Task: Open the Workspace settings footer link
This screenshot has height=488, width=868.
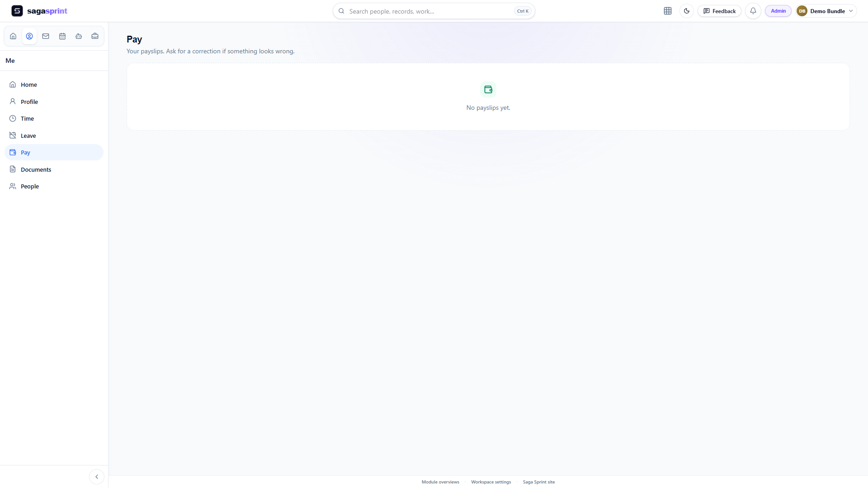Action: point(491,482)
